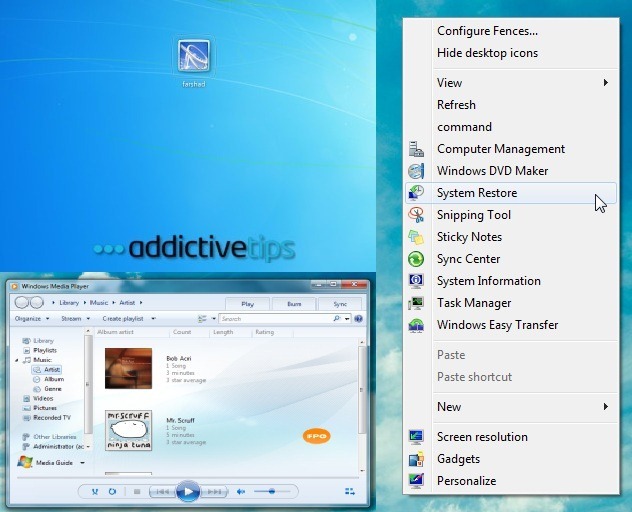This screenshot has width=632, height=512.
Task: Click the Bob Acri album thumbnail
Action: pyautogui.click(x=128, y=368)
